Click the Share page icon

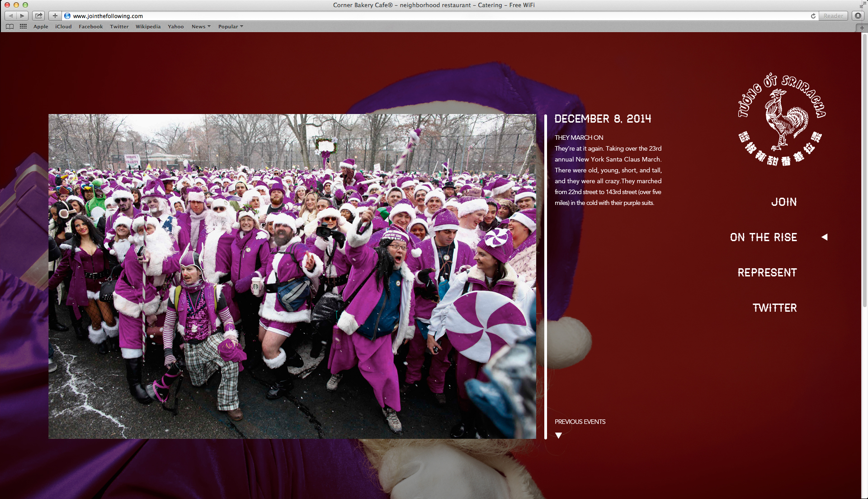39,16
